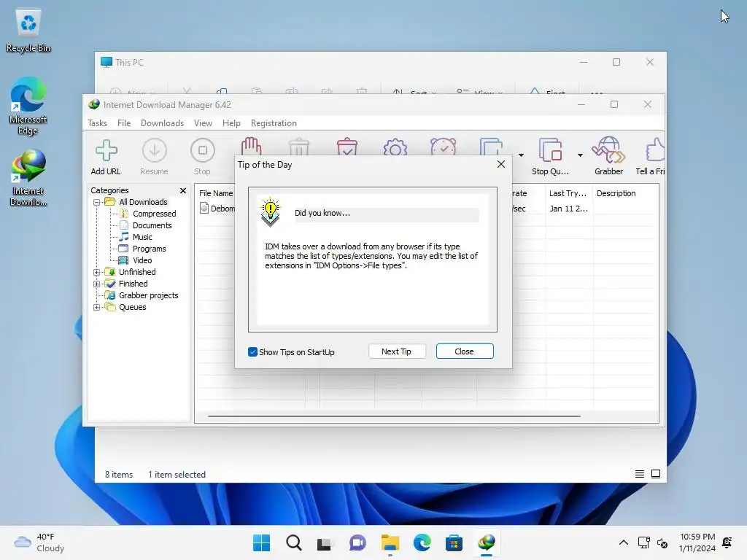Click the Jan 11 last try cell
This screenshot has width=747, height=560.
[x=568, y=209]
